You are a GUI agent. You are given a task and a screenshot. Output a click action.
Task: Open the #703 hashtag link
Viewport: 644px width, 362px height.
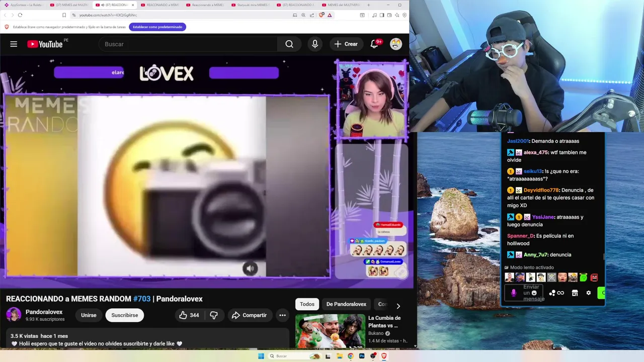(x=142, y=299)
